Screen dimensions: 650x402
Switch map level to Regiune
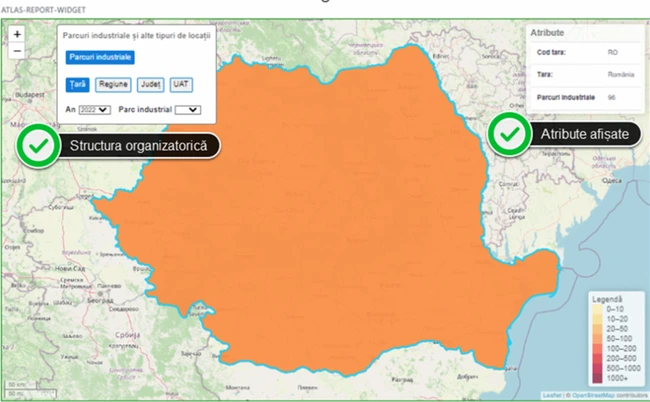pos(113,85)
